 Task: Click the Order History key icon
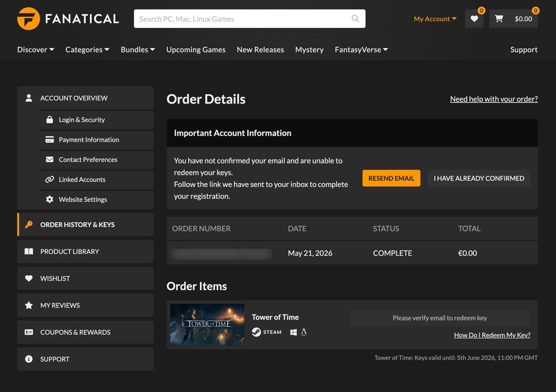(29, 225)
